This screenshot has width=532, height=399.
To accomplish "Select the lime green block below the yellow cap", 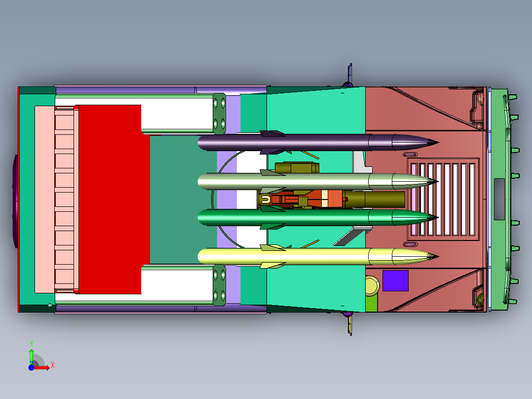I will coord(371,303).
